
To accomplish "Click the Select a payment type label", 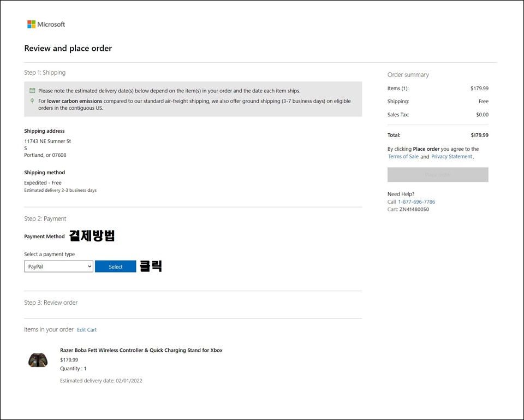I will click(50, 254).
